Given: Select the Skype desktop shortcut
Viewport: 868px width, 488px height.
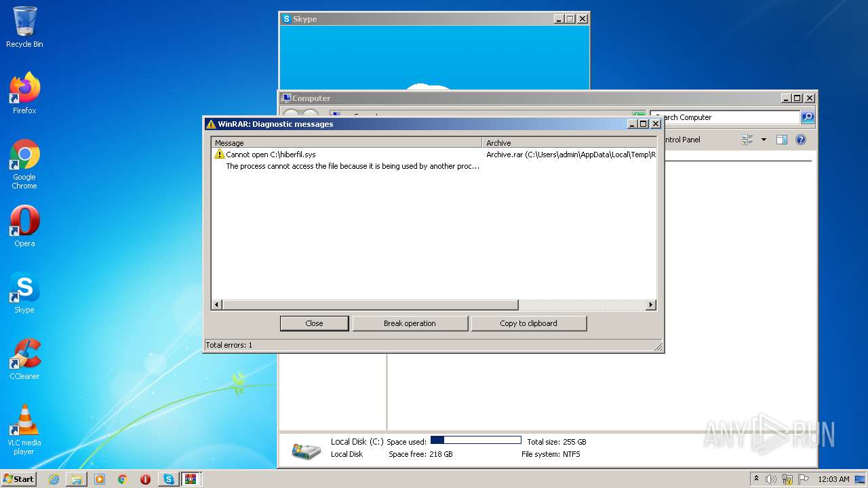Looking at the screenshot, I should coord(24,293).
